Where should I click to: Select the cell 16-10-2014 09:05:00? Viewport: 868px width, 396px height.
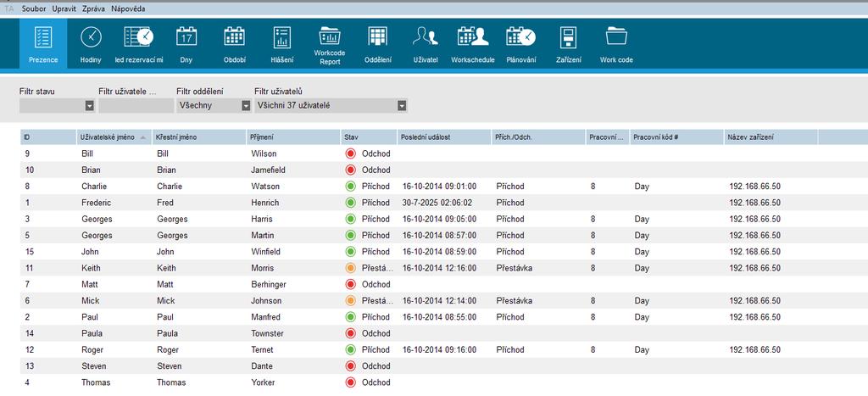439,219
